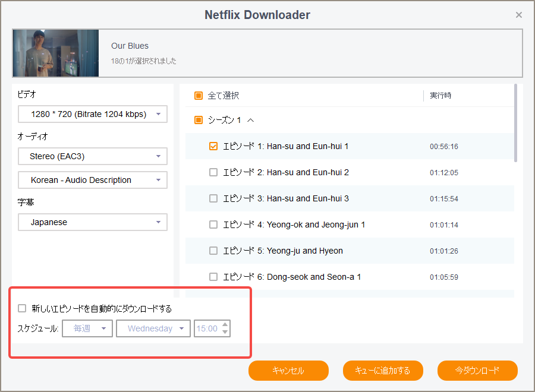Decrease schedule time with down arrow
This screenshot has width=535, height=392.
225,333
